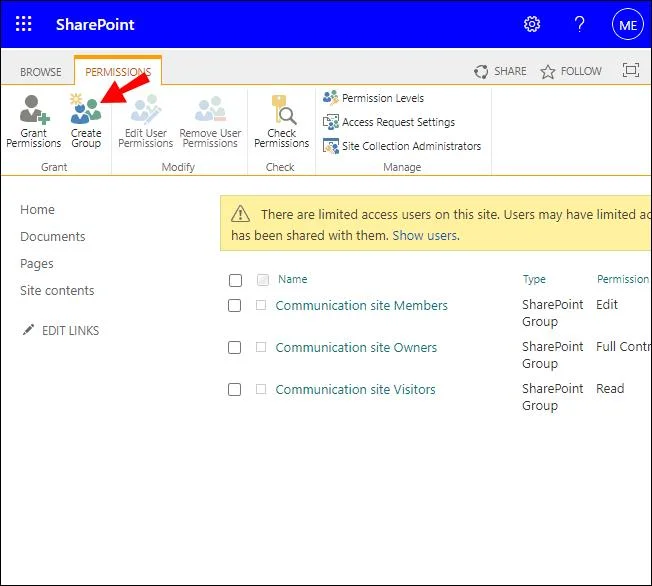
Task: Go to Home in left navigation
Action: [x=37, y=209]
